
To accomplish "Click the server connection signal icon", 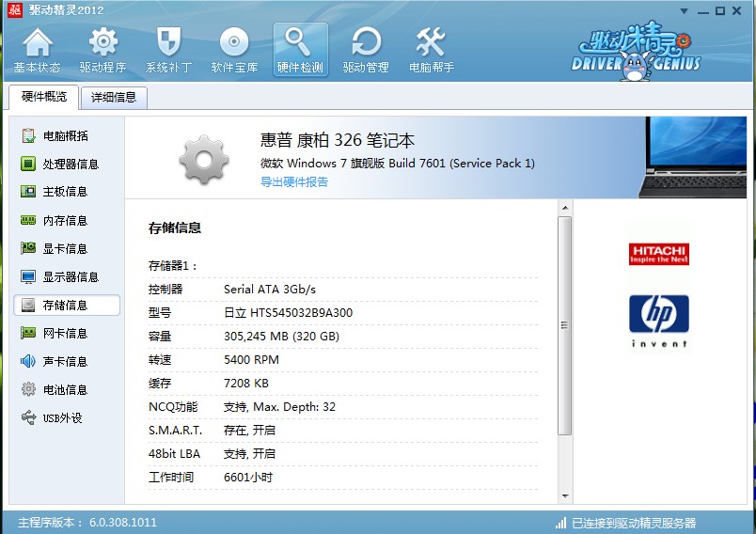I will click(560, 523).
